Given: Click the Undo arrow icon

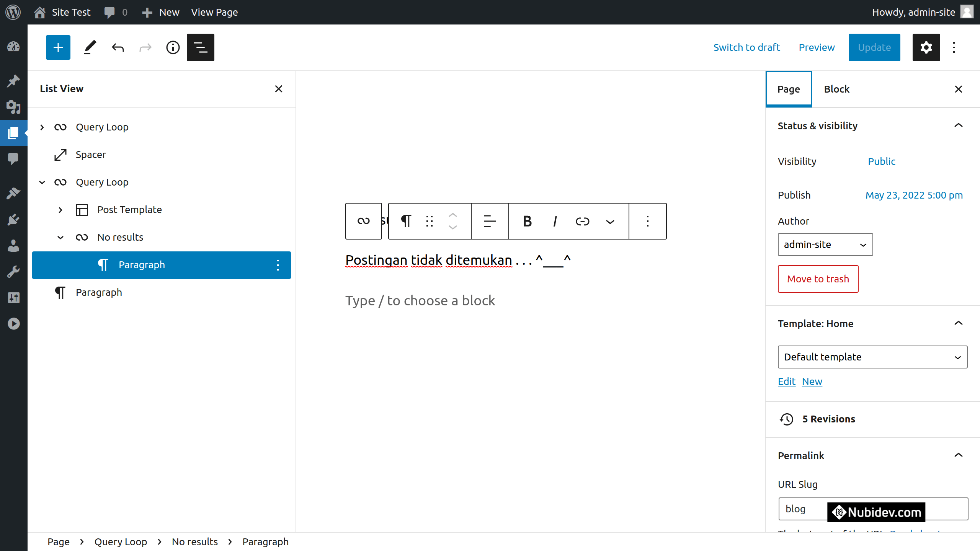Looking at the screenshot, I should [118, 47].
